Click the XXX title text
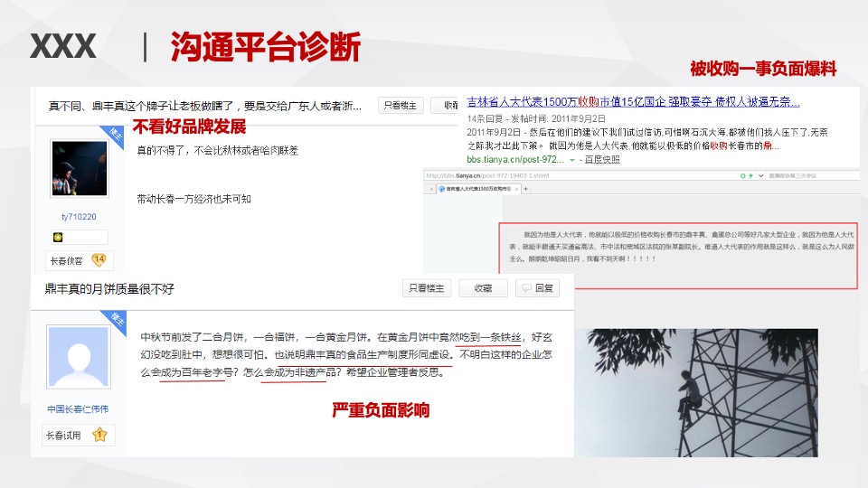 pyautogui.click(x=62, y=46)
